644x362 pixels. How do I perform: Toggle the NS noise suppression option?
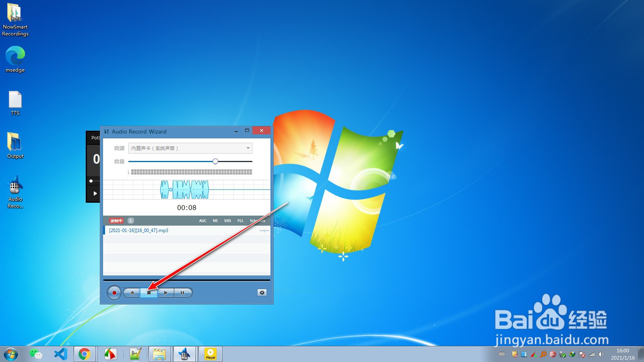pyautogui.click(x=215, y=221)
